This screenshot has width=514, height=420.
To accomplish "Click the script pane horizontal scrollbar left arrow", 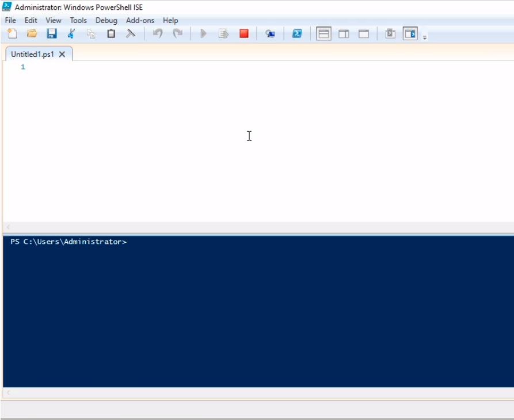I will [8, 227].
